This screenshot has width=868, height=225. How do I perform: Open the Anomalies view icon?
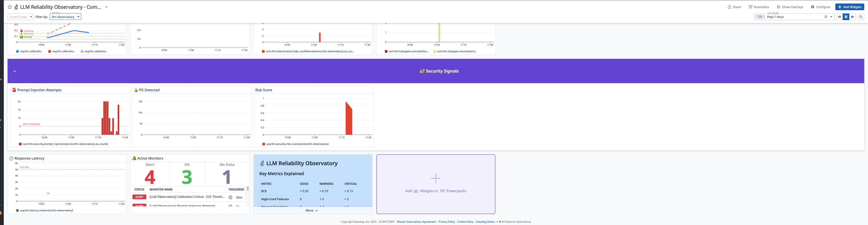(750, 7)
